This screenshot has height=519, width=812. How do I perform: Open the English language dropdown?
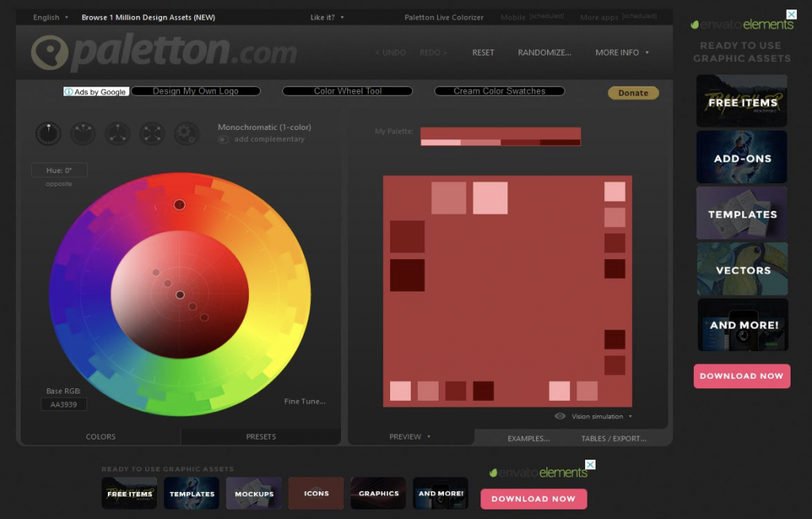[51, 17]
